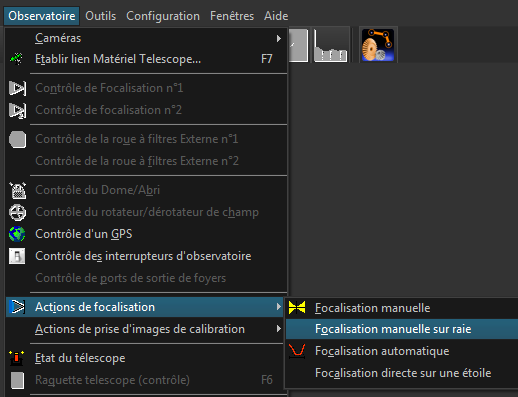Click the Raquette telescope icon
Image resolution: width=518 pixels, height=397 pixels.
[x=17, y=380]
